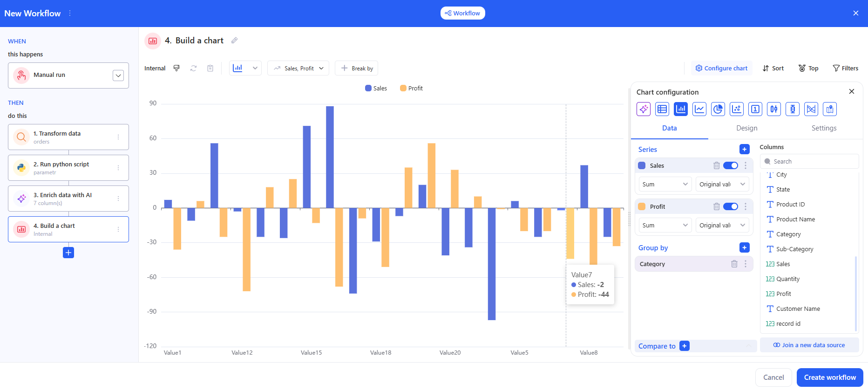The width and height of the screenshot is (868, 391).
Task: Click the pencil icon to rename step
Action: 235,41
